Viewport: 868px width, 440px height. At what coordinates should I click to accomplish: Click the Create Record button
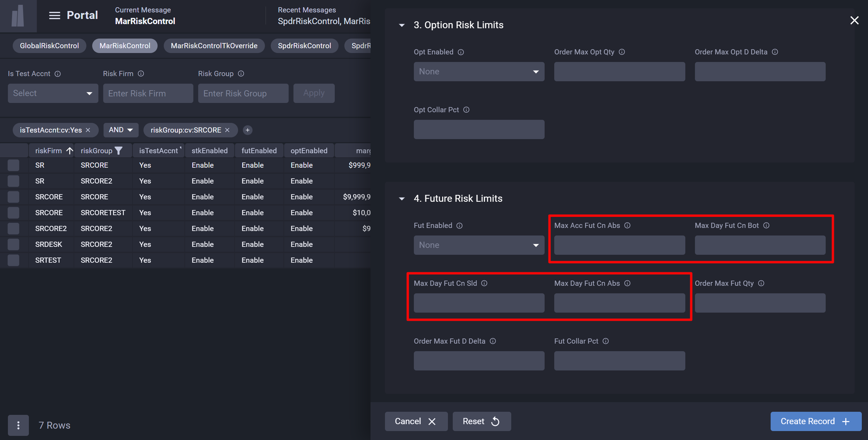(x=816, y=421)
